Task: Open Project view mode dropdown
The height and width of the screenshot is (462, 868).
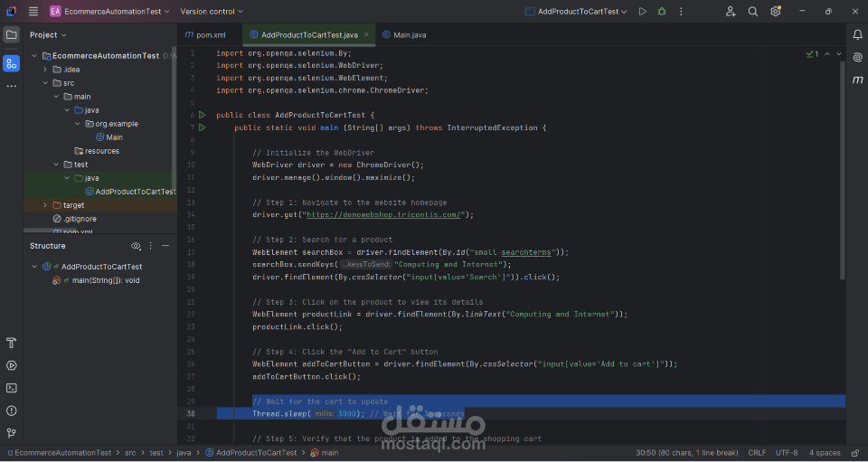Action: tap(48, 35)
